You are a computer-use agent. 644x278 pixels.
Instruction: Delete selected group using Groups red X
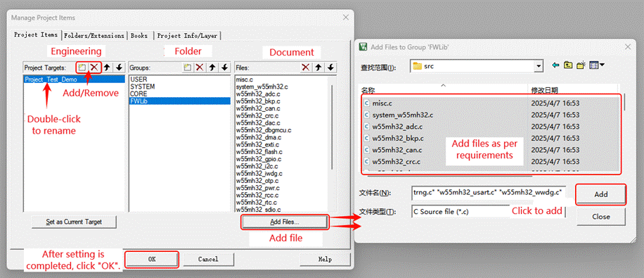(200, 68)
